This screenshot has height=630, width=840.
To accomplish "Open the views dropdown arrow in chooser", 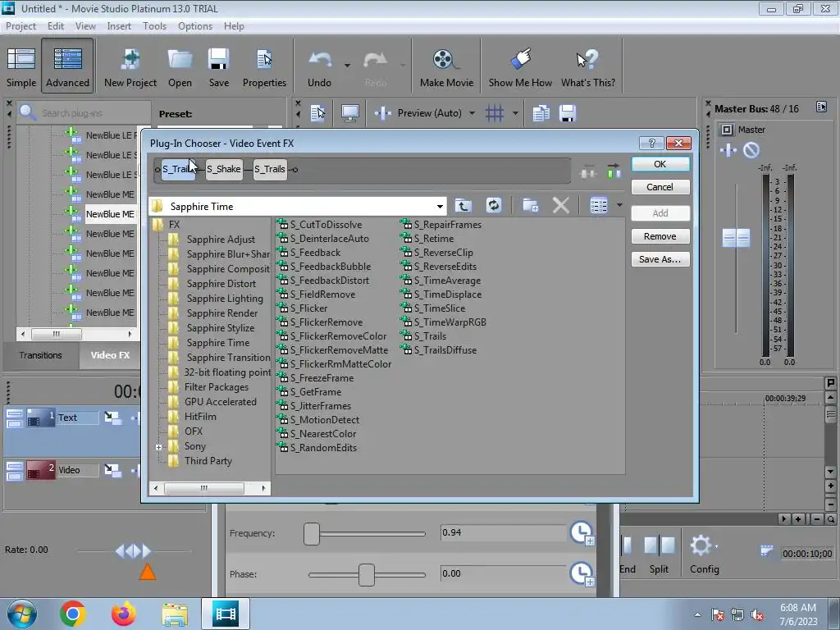I will click(x=619, y=205).
